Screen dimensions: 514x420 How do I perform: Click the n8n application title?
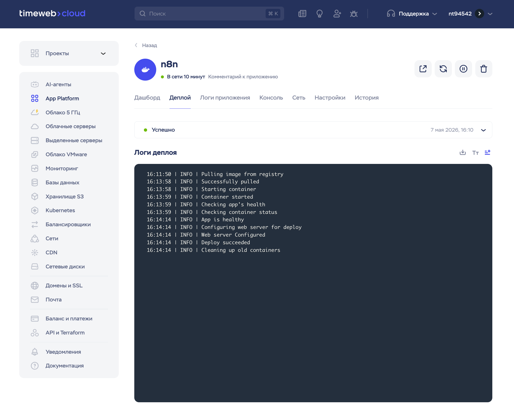(169, 64)
